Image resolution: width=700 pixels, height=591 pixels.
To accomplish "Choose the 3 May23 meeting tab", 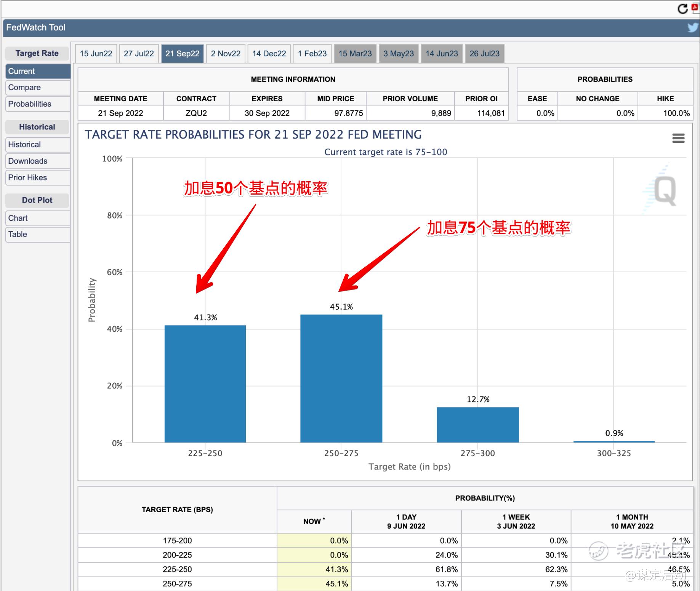I will pyautogui.click(x=399, y=53).
